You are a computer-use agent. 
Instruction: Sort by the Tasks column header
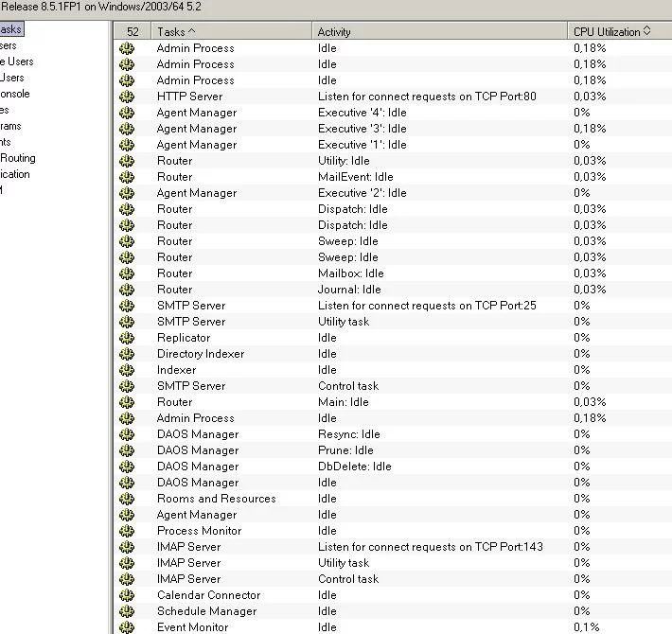tap(232, 31)
